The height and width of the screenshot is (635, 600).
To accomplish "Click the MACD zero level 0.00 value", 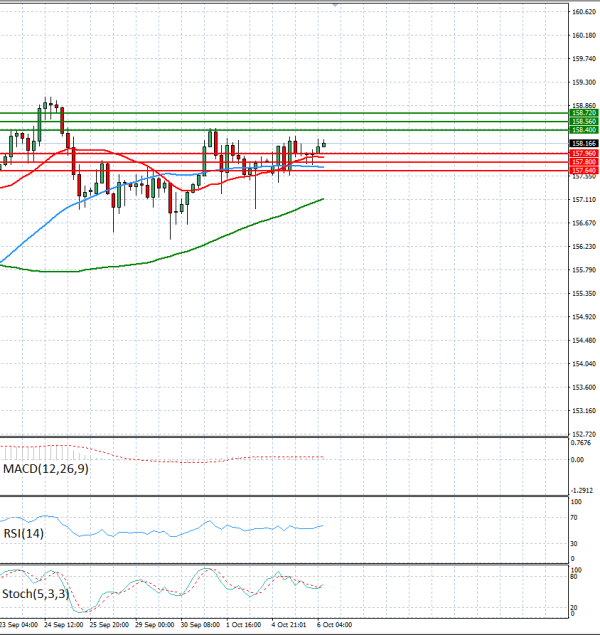I will tap(577, 460).
